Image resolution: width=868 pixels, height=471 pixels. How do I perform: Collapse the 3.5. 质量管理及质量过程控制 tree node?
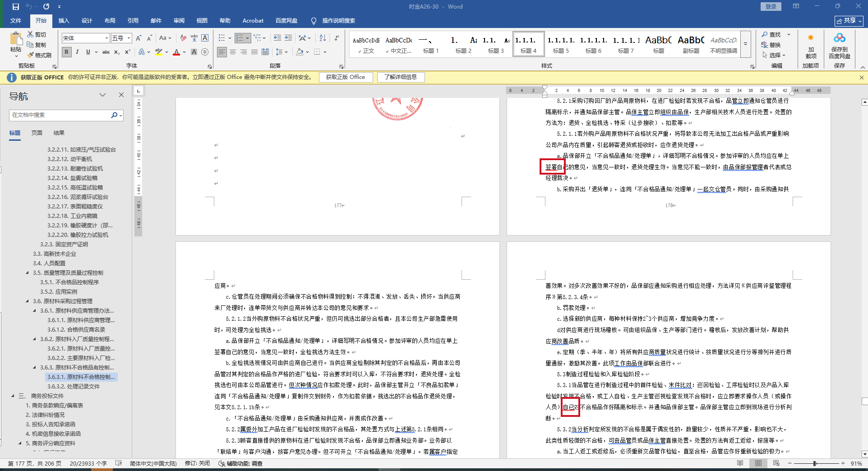tap(28, 272)
